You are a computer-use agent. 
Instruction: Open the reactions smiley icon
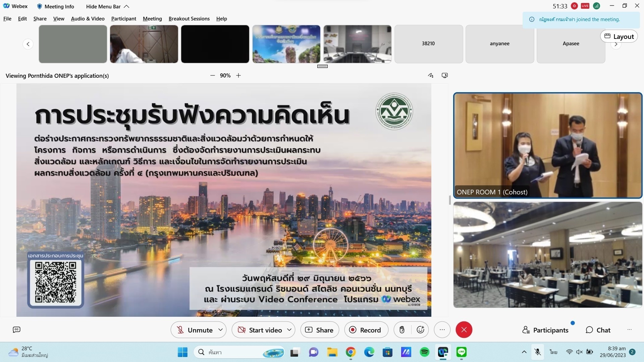420,330
